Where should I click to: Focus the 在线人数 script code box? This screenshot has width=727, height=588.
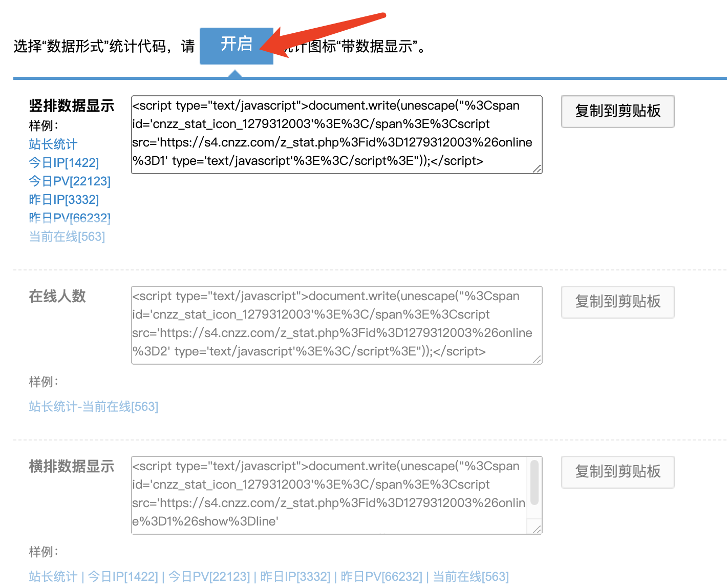[x=336, y=325]
